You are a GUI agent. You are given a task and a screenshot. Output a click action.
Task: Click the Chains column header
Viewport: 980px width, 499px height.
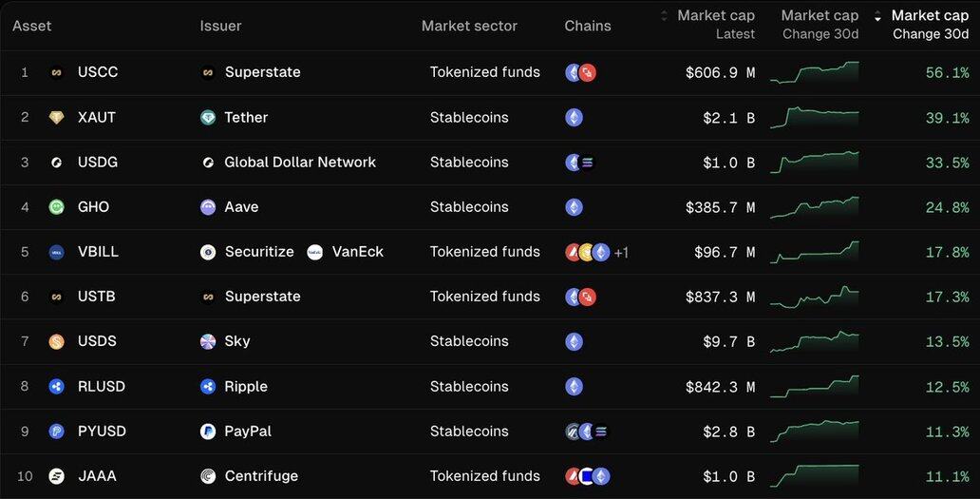coord(588,26)
